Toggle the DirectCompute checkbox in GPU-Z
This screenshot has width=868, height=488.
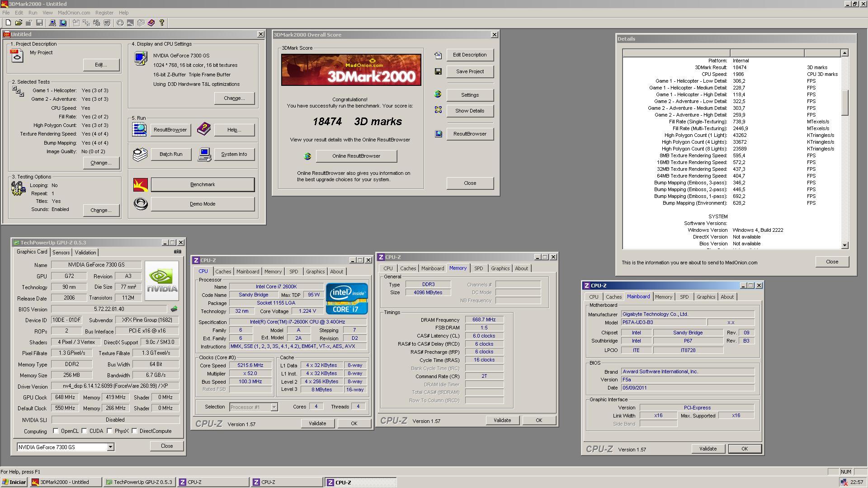coord(135,431)
